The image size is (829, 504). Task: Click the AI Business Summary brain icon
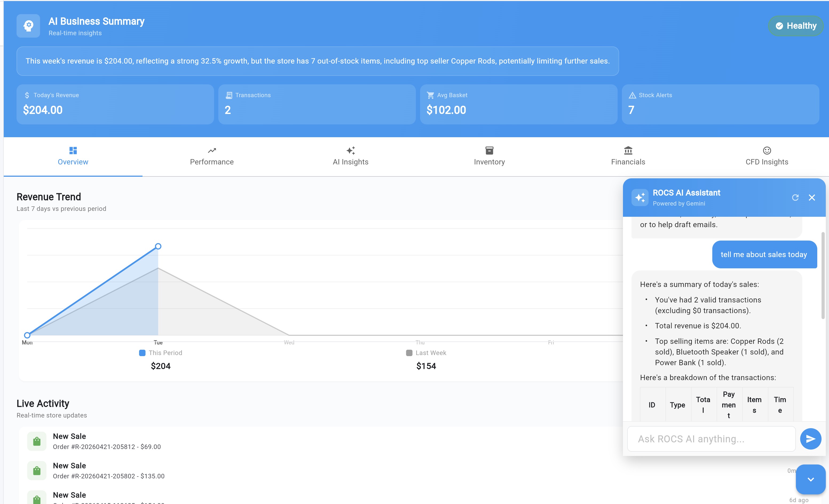point(28,26)
